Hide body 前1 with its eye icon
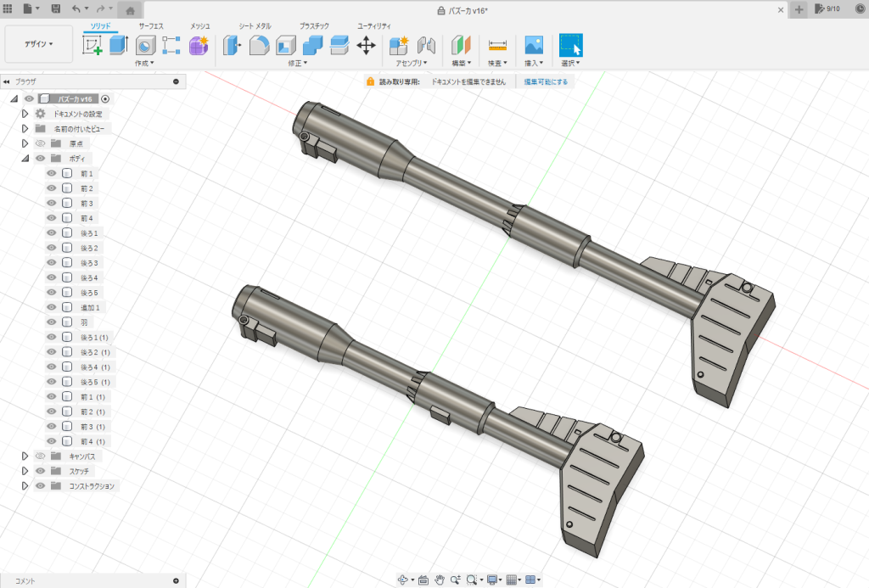Image resolution: width=869 pixels, height=588 pixels. tap(51, 173)
